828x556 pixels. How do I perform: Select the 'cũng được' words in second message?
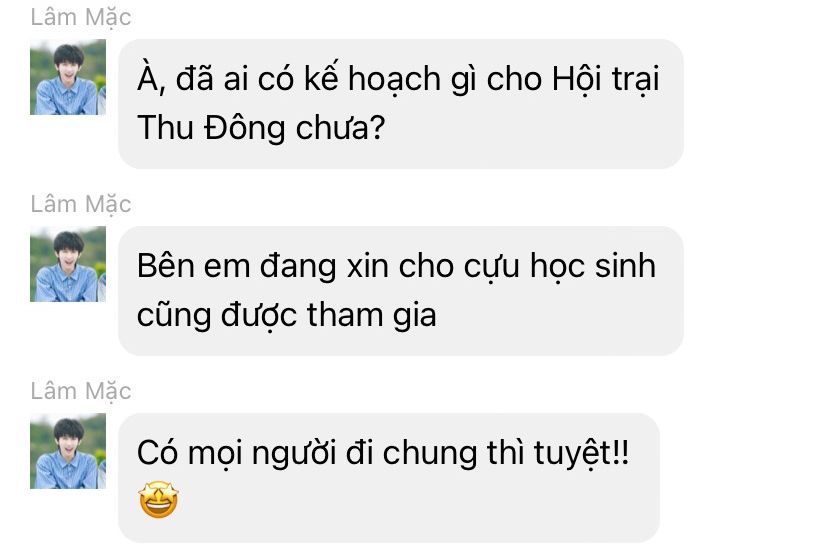point(217,315)
